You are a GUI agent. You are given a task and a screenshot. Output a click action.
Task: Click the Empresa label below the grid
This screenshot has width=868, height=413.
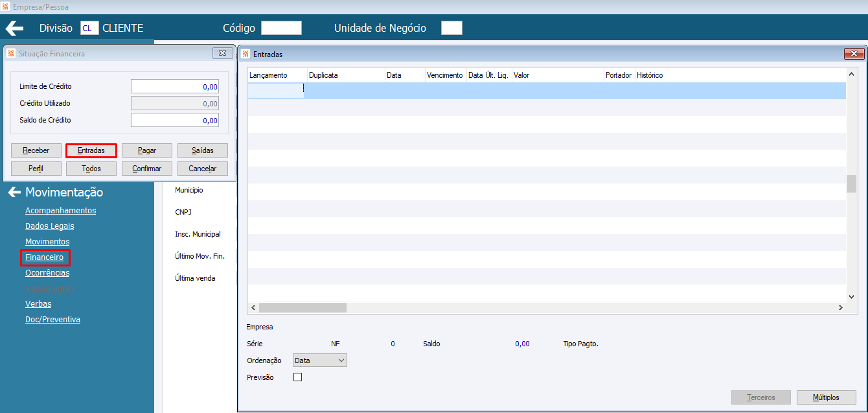click(x=260, y=327)
